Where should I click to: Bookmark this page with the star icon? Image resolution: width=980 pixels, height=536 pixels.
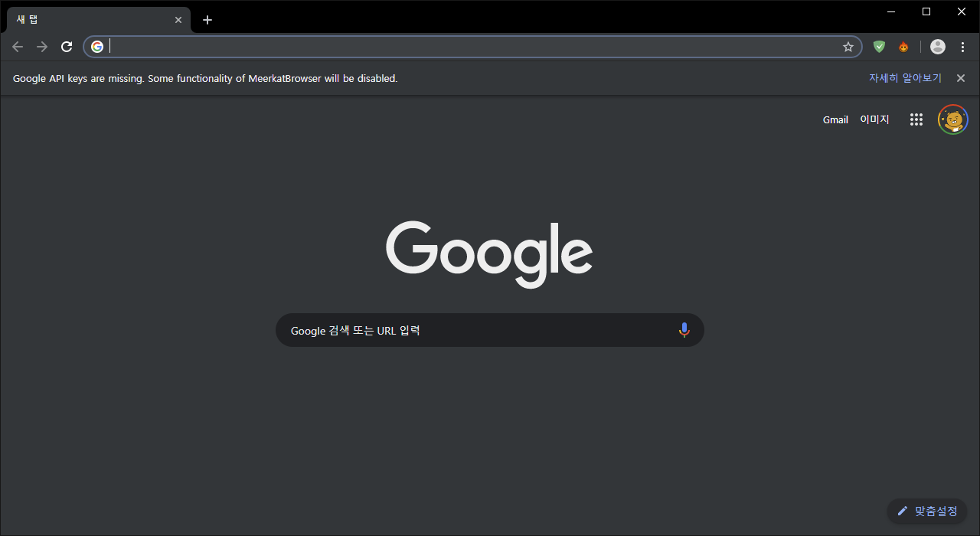coord(848,47)
